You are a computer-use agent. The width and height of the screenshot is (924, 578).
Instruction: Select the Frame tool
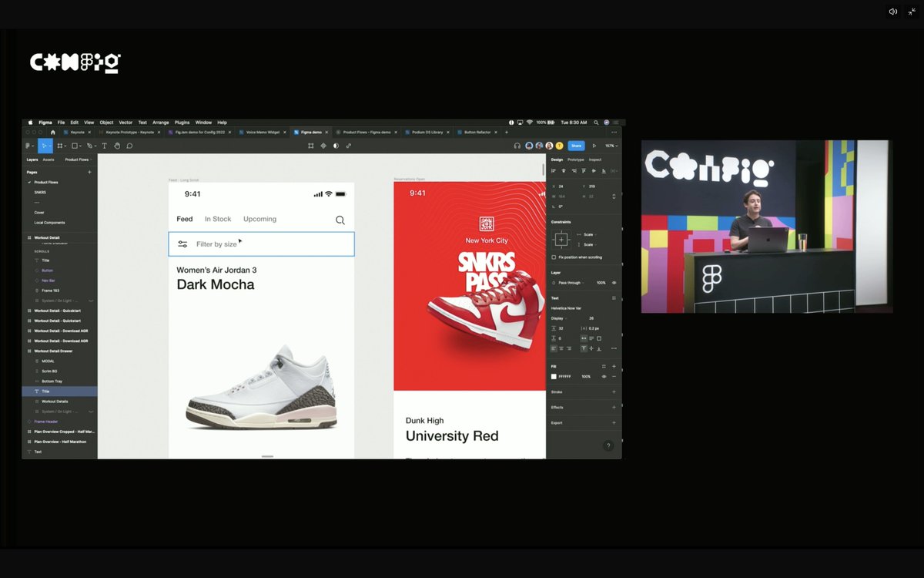[x=59, y=146]
